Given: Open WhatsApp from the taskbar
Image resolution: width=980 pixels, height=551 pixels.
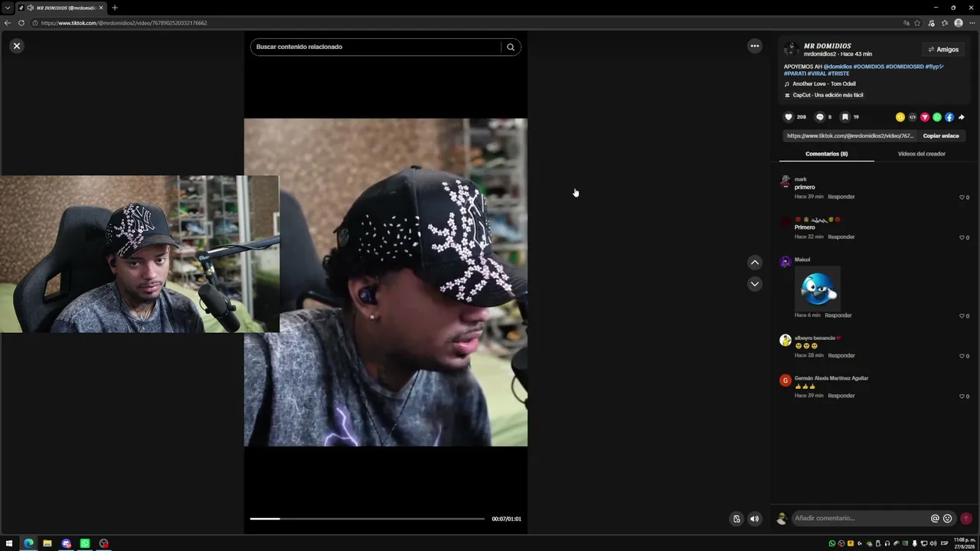Looking at the screenshot, I should pos(85,543).
